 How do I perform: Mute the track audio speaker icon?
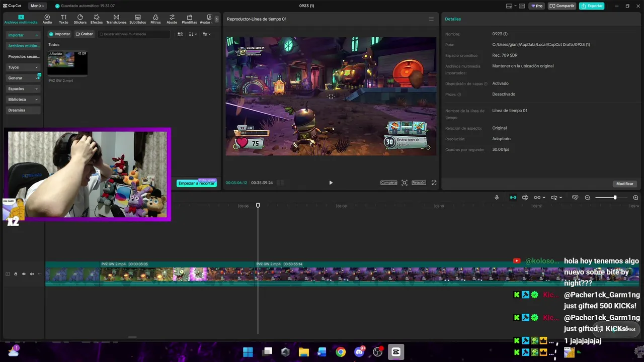pyautogui.click(x=32, y=274)
